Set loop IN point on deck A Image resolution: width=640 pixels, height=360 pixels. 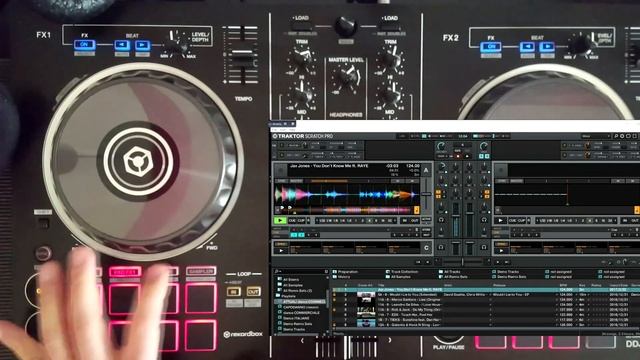click(404, 220)
